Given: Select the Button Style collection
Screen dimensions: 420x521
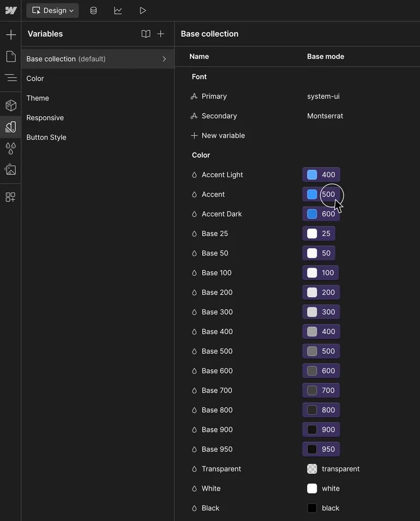Looking at the screenshot, I should 45,137.
